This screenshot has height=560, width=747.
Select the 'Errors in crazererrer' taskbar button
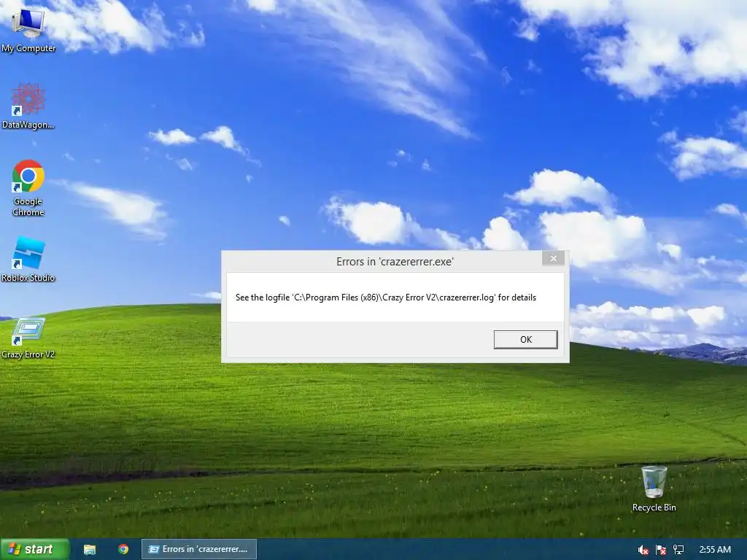click(x=199, y=549)
